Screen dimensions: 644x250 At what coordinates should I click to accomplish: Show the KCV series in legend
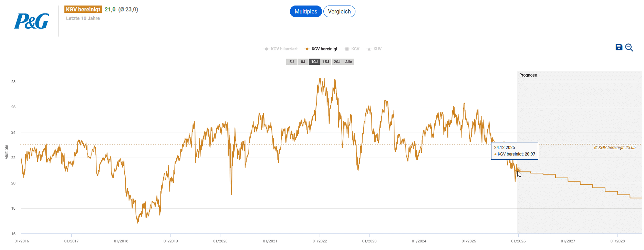352,49
